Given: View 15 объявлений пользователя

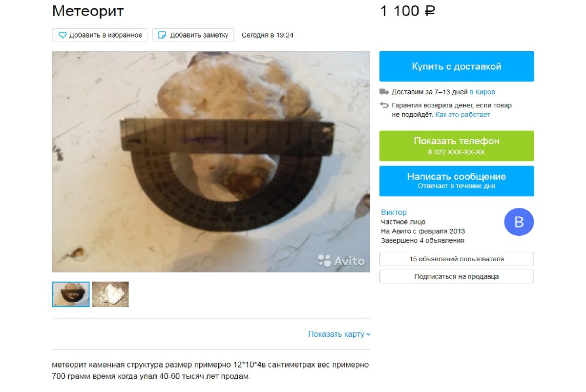Looking at the screenshot, I should 457,259.
